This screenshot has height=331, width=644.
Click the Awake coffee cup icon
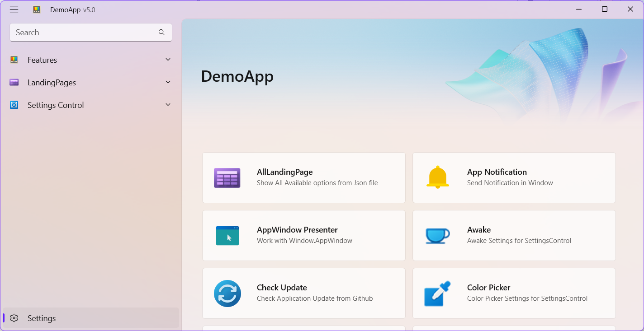pos(437,235)
